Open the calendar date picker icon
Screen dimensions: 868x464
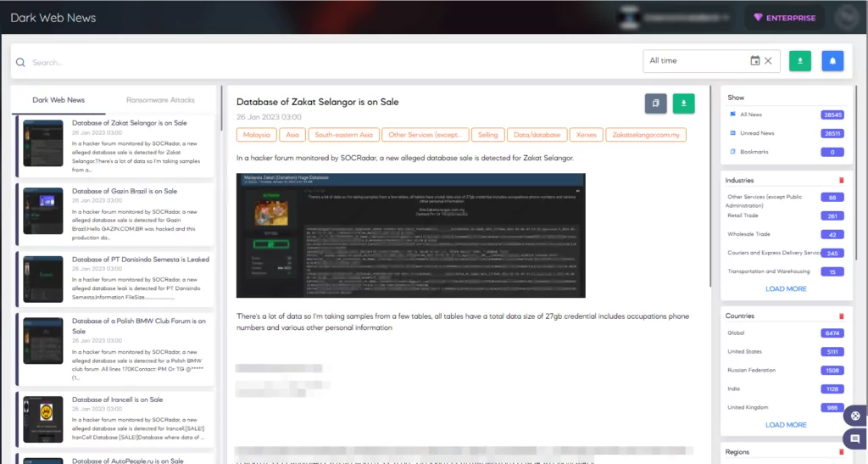coord(754,61)
